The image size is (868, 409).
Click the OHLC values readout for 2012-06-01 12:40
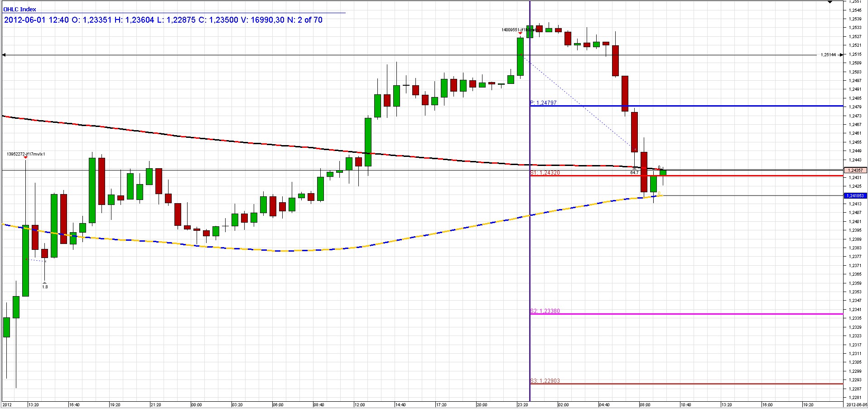click(164, 20)
